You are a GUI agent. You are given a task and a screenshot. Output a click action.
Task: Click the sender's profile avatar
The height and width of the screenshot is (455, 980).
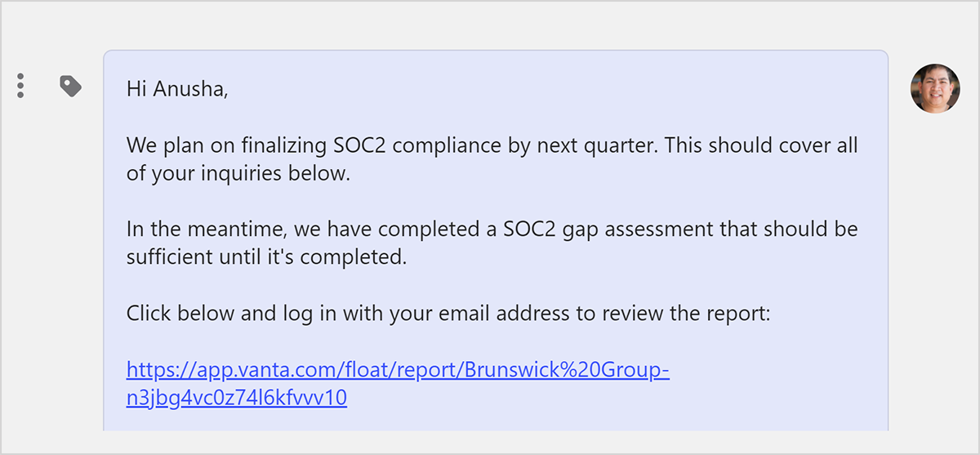(x=935, y=88)
